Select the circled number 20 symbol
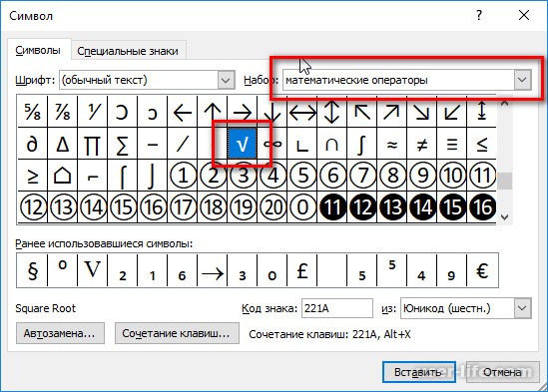This screenshot has width=548, height=392. pos(273,206)
